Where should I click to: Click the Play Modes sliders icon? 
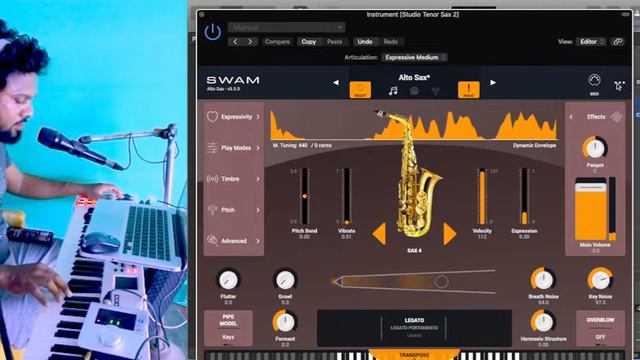[212, 148]
